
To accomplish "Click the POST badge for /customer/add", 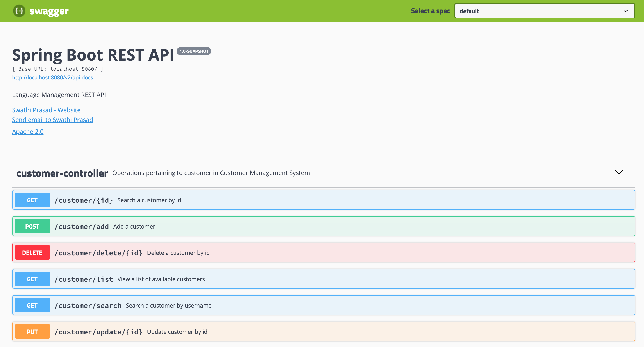I will (x=32, y=227).
